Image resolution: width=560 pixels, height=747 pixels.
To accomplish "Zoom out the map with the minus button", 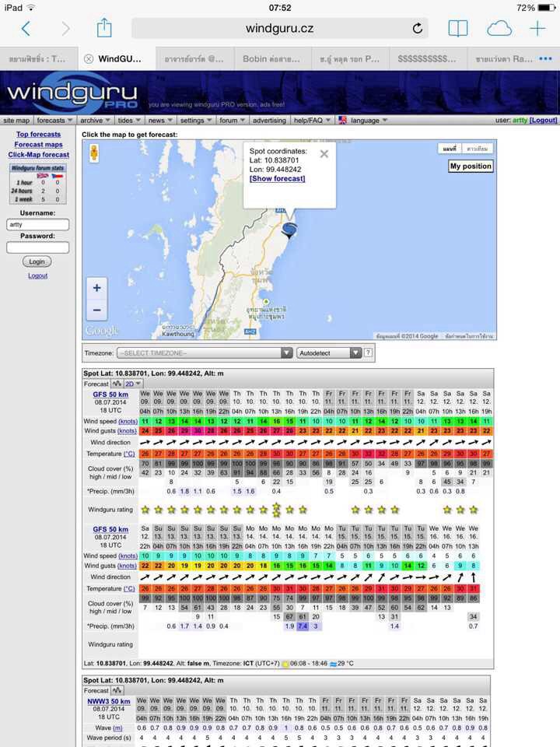I will 96,310.
